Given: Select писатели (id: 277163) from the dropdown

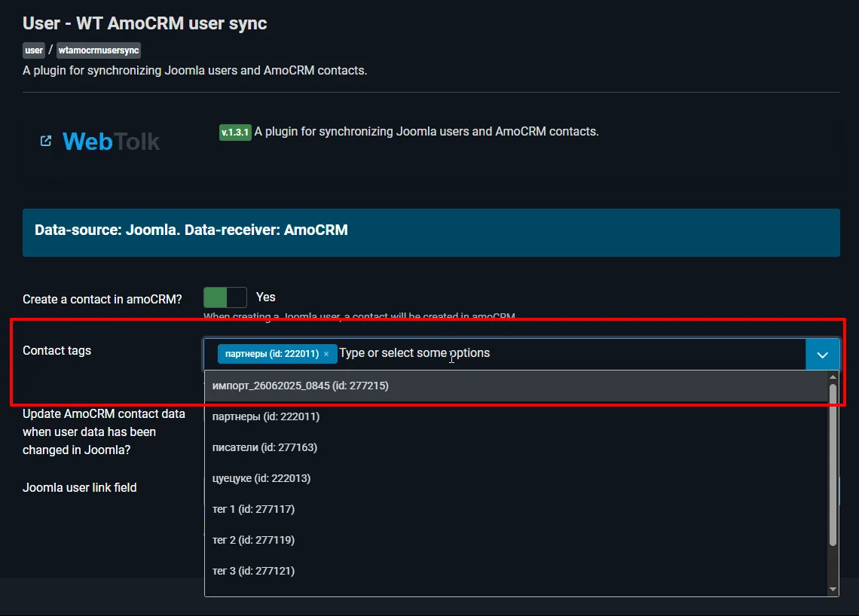Looking at the screenshot, I should [x=265, y=447].
